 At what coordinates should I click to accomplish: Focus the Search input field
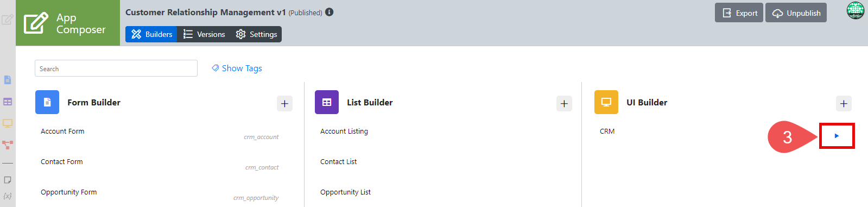coord(116,68)
